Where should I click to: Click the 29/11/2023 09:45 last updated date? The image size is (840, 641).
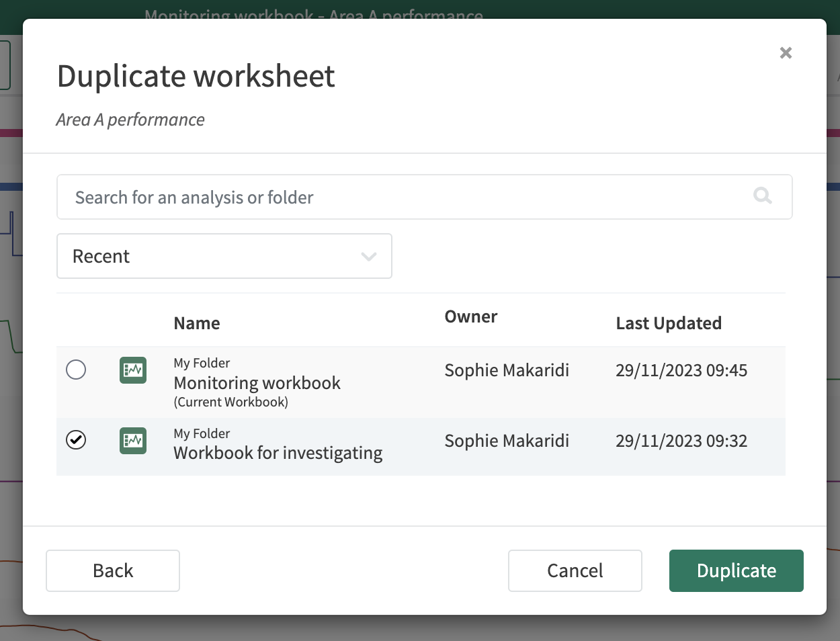[681, 370]
